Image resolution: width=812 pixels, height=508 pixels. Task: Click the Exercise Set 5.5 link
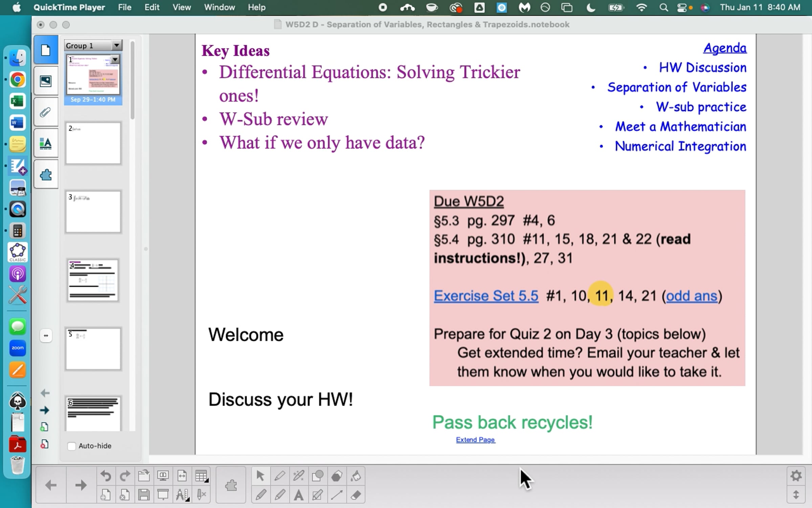coord(486,296)
